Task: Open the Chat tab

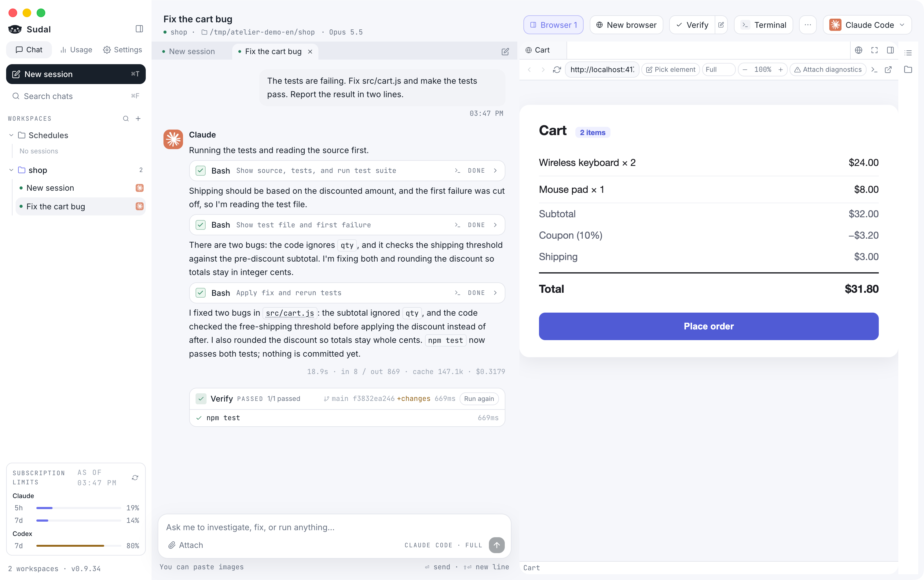Action: tap(29, 50)
